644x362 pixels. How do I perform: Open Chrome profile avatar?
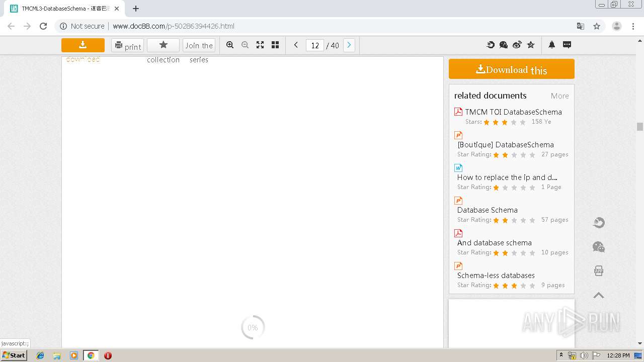pyautogui.click(x=617, y=26)
